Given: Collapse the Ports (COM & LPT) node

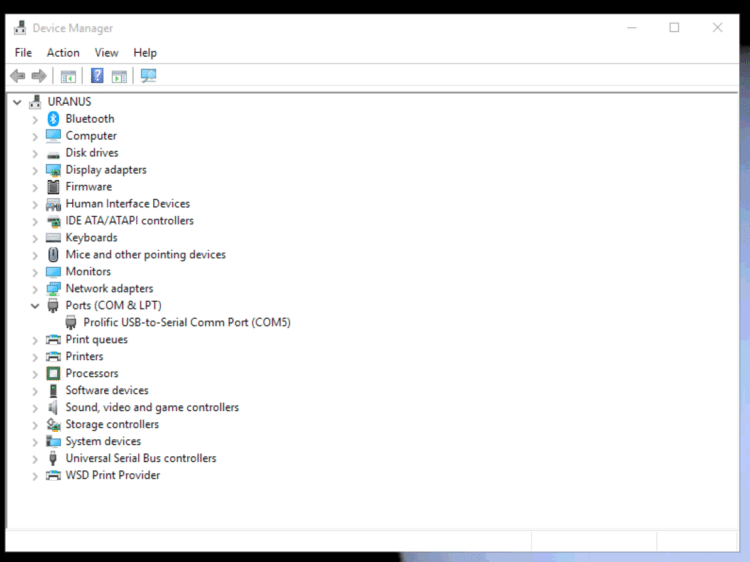Looking at the screenshot, I should (x=35, y=306).
